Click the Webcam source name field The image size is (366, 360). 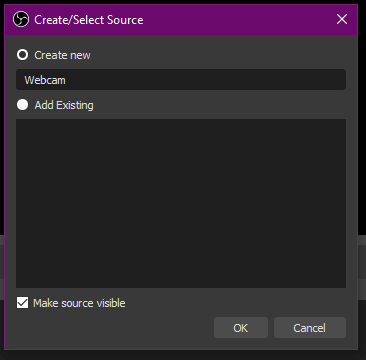point(181,80)
